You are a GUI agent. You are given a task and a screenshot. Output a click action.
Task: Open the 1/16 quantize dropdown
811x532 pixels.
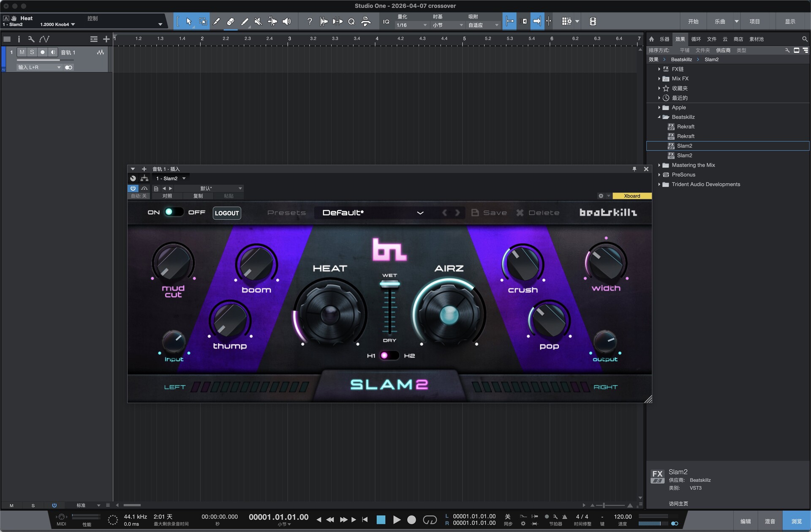click(412, 25)
